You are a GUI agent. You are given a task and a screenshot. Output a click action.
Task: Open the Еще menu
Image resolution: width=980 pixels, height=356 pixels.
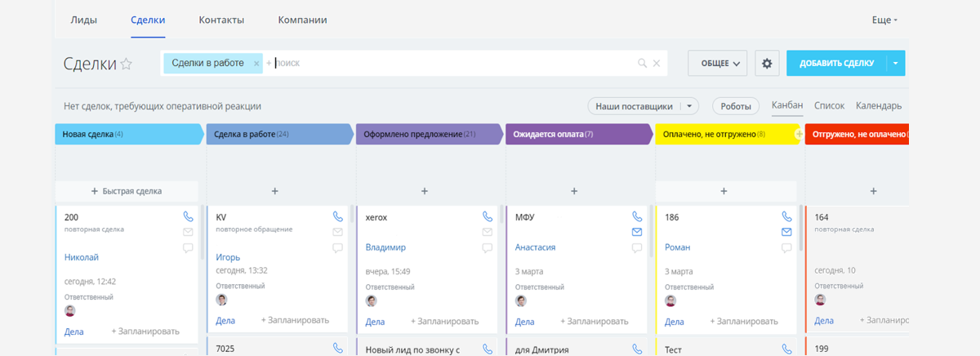click(x=884, y=20)
